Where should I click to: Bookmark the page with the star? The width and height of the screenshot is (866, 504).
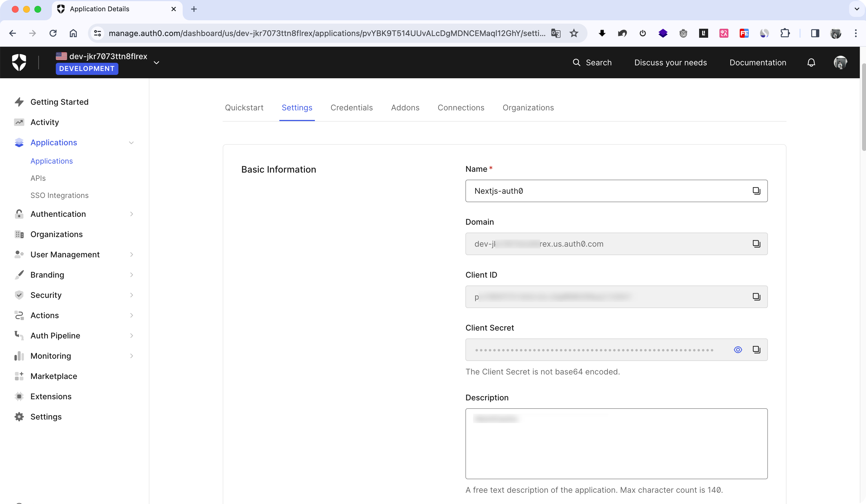(x=574, y=33)
